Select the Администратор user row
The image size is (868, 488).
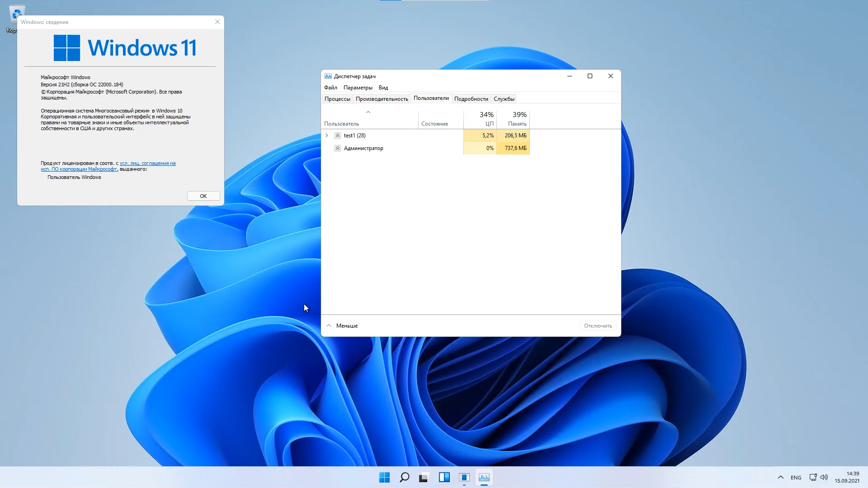[363, 148]
